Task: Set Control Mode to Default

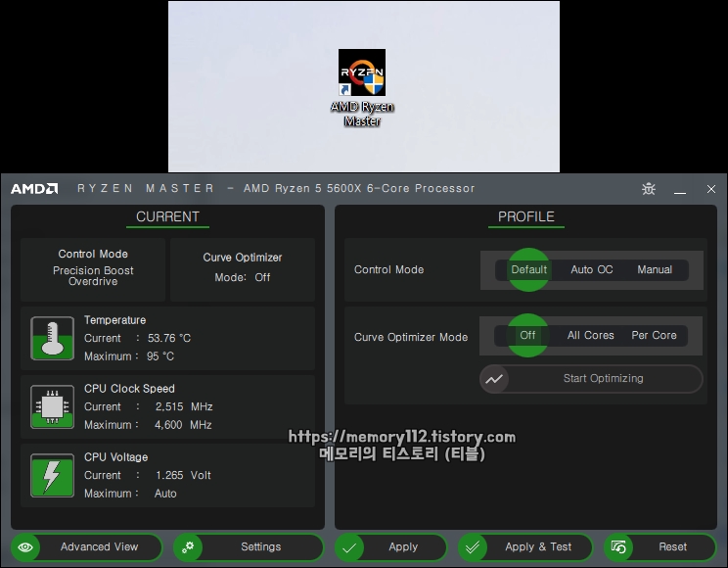Action: tap(528, 269)
